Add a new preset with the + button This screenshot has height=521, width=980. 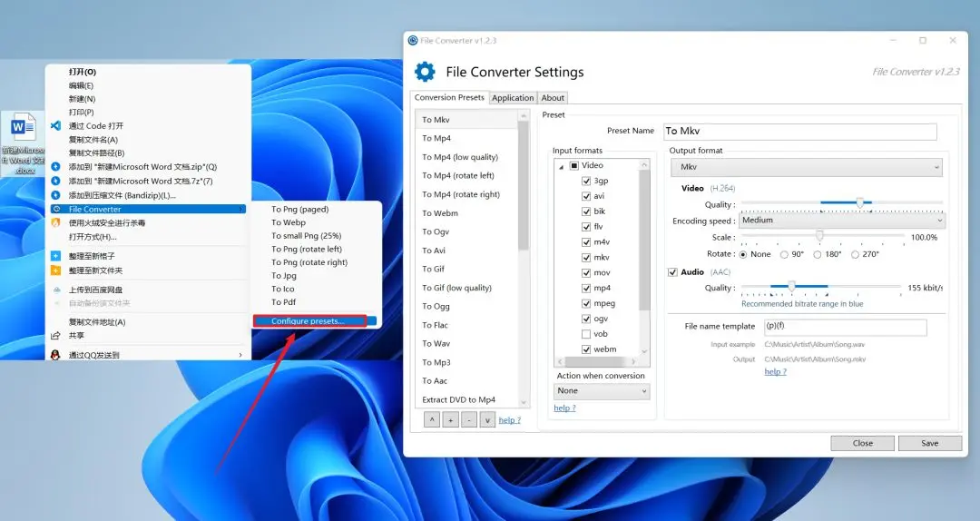click(x=450, y=419)
